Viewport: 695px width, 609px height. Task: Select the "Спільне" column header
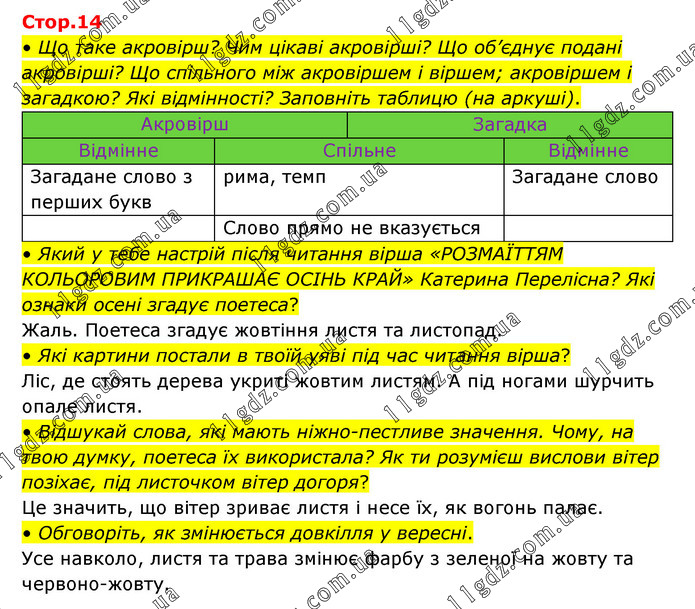pos(359,151)
